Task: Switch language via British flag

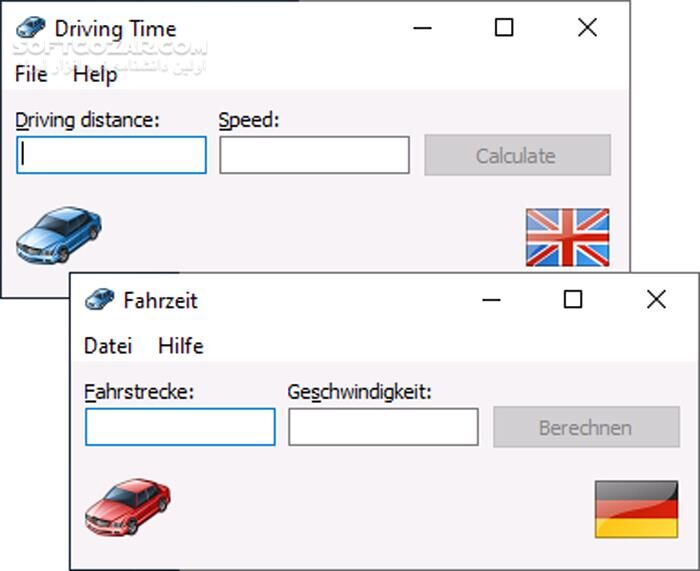Action: (x=567, y=237)
